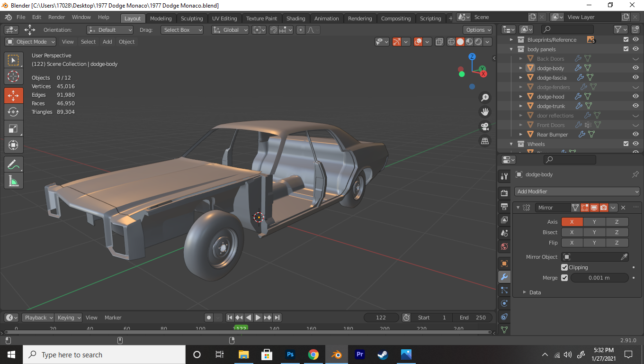This screenshot has height=364, width=644.
Task: Open the Physics properties tab icon
Action: pyautogui.click(x=504, y=303)
